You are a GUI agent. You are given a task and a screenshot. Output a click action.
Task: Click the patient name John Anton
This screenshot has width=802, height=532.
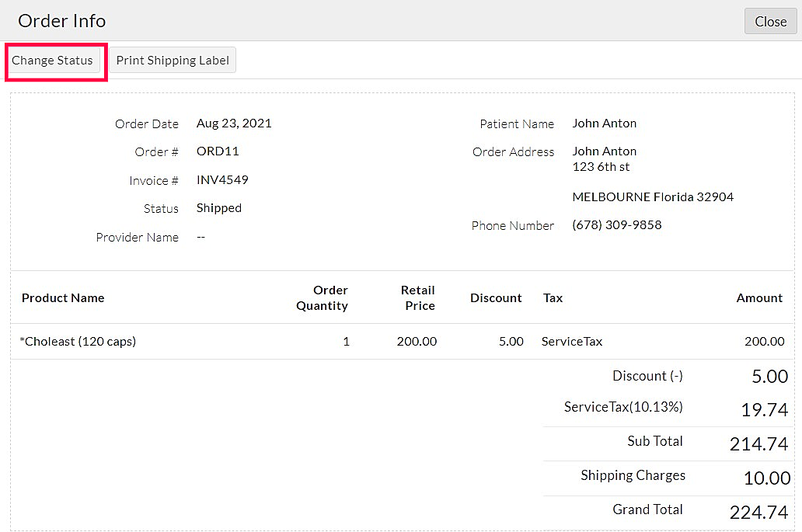tap(604, 123)
